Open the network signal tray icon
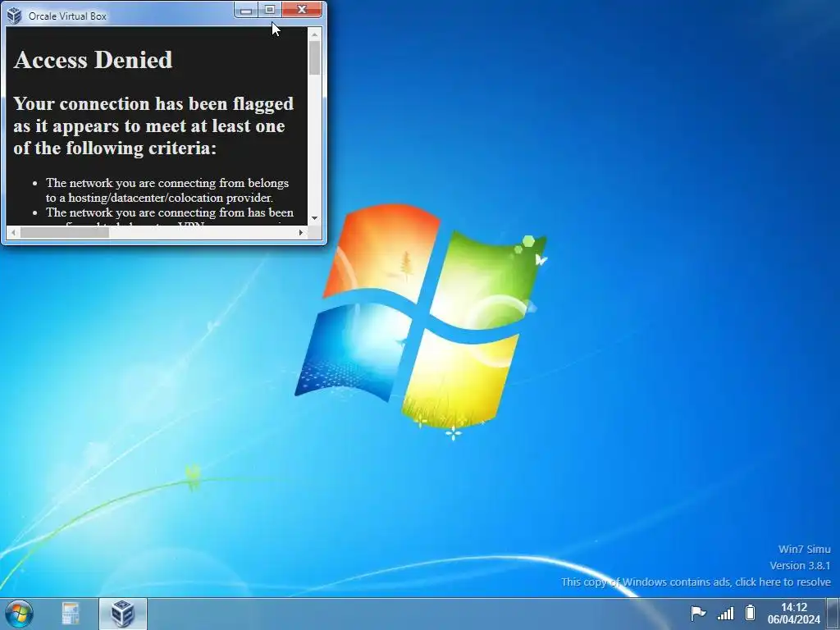This screenshot has height=630, width=840. pos(725,613)
